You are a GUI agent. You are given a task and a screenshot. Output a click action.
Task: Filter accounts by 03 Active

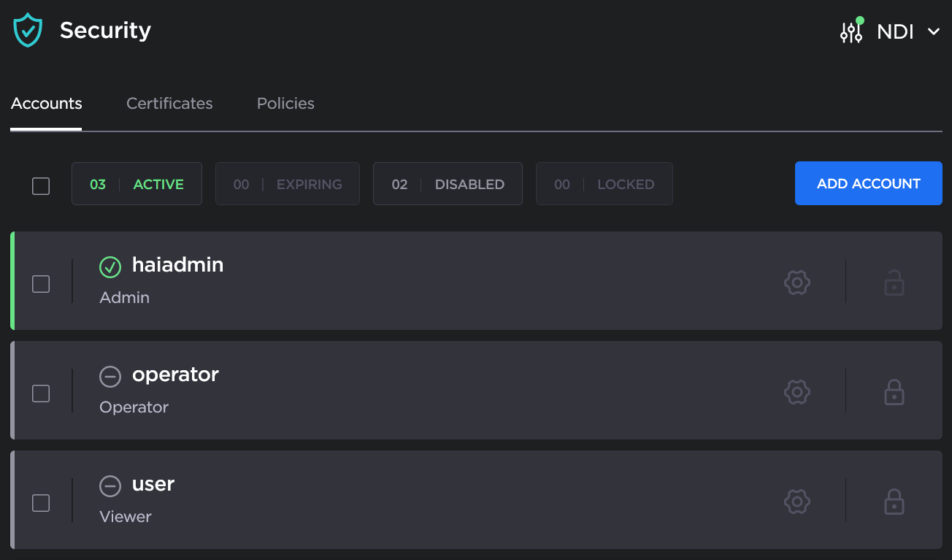[137, 184]
